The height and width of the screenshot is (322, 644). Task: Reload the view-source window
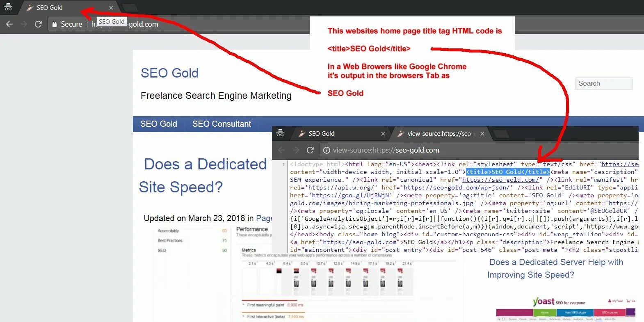(310, 150)
